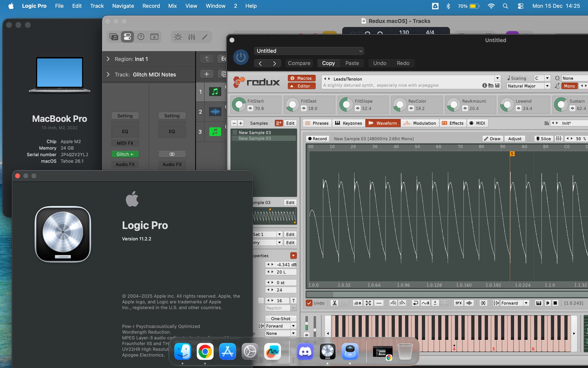This screenshot has height=368, width=588.
Task: Expand the Region: Inst 1 disclosure
Action: [108, 59]
